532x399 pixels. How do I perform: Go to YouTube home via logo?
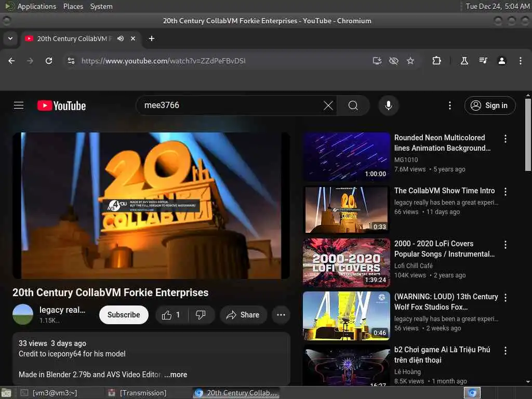click(x=61, y=105)
